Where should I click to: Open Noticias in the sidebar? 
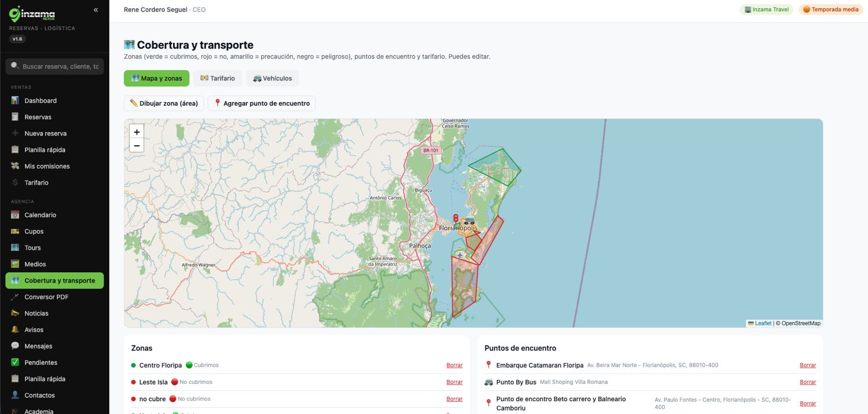(54, 313)
